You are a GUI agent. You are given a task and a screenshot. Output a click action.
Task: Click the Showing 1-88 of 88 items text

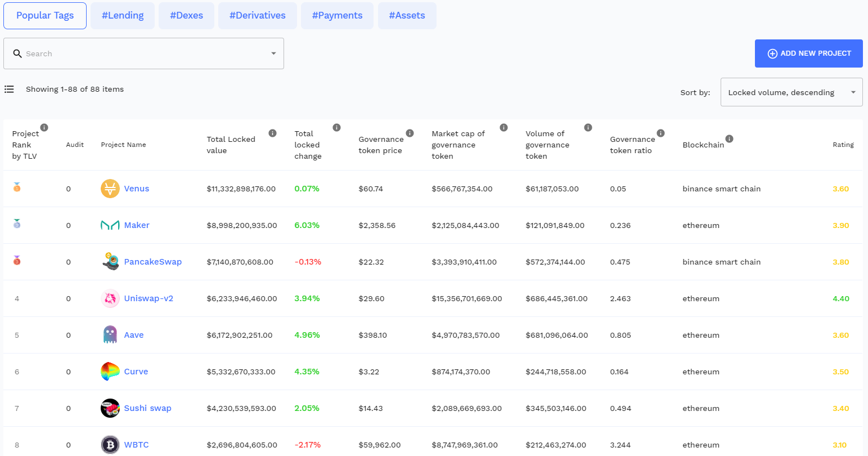pos(75,89)
